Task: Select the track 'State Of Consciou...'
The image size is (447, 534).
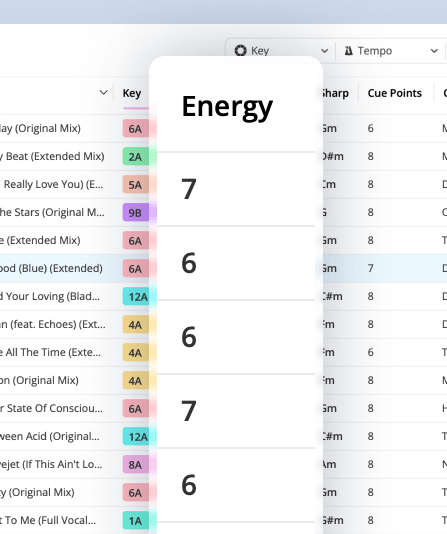Action: [x=51, y=408]
